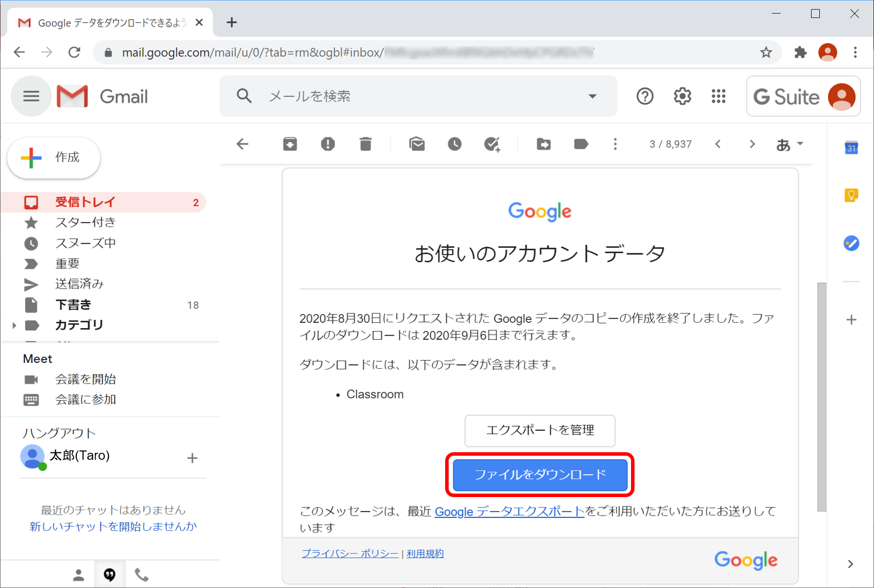Expand the カテゴリ label group

click(15, 325)
